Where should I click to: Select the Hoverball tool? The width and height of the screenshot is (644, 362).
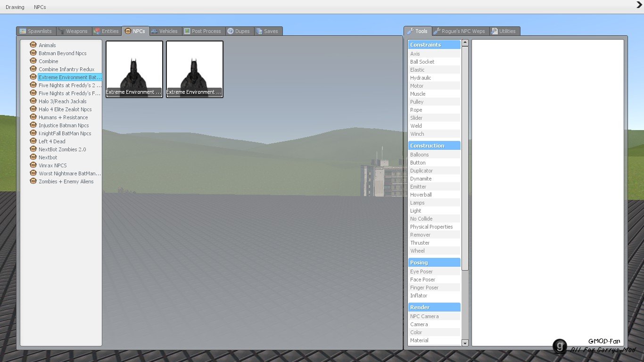[x=434, y=195]
